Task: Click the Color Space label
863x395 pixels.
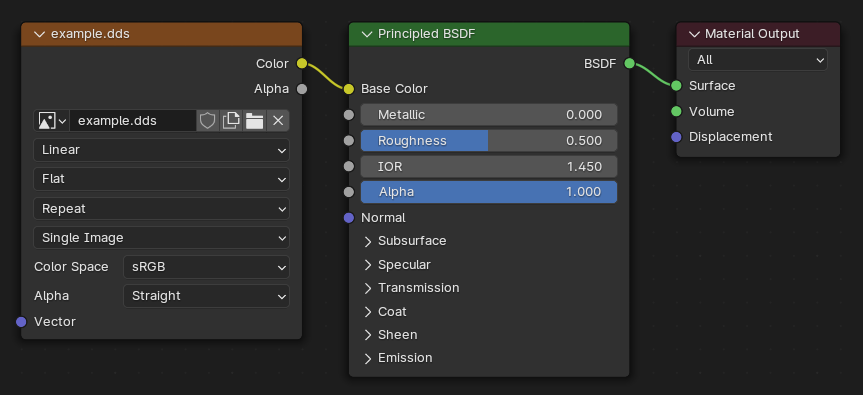Action: [x=71, y=267]
